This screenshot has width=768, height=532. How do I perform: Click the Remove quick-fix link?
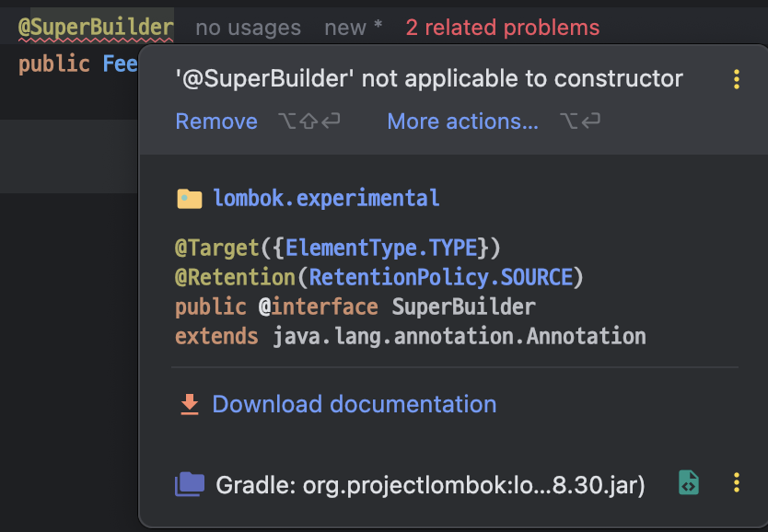coord(216,121)
